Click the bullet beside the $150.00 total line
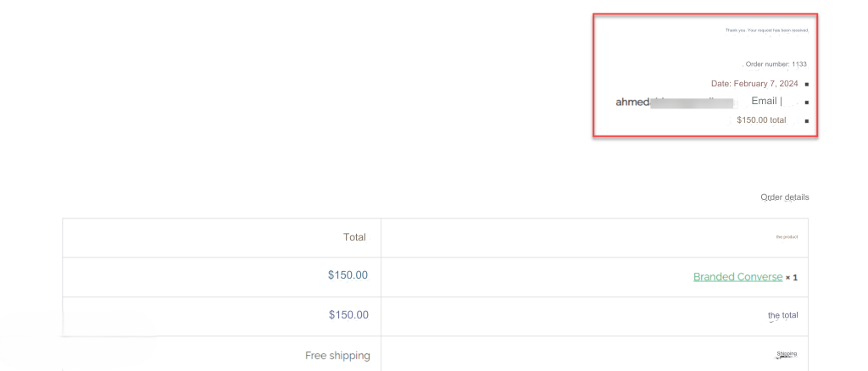 [807, 120]
